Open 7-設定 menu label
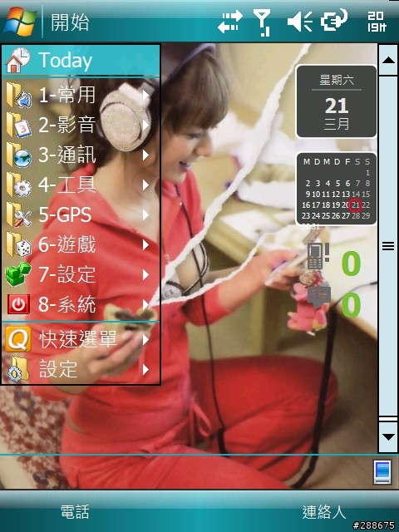The height and width of the screenshot is (532, 399). [x=67, y=274]
